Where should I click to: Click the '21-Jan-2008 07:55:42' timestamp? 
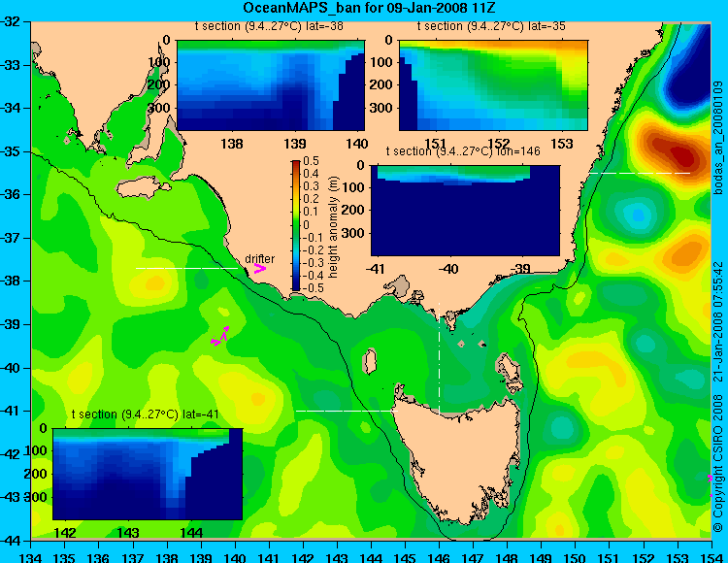click(717, 321)
